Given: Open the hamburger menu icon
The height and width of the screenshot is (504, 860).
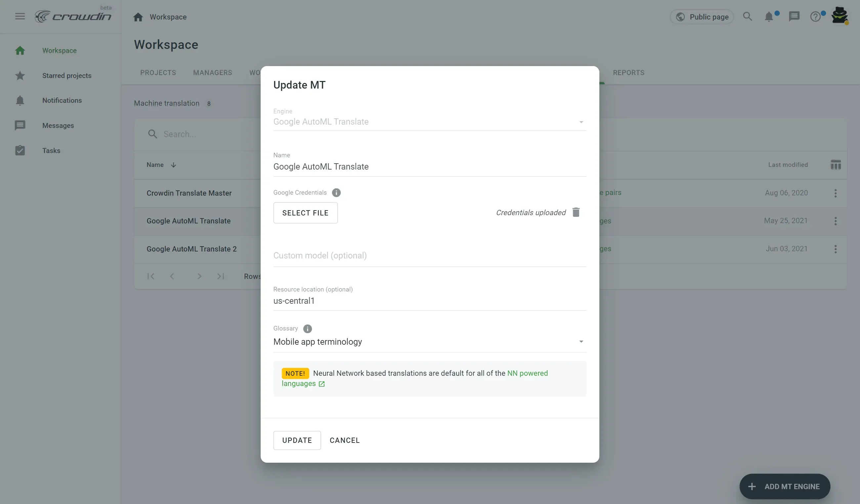Looking at the screenshot, I should (x=20, y=17).
